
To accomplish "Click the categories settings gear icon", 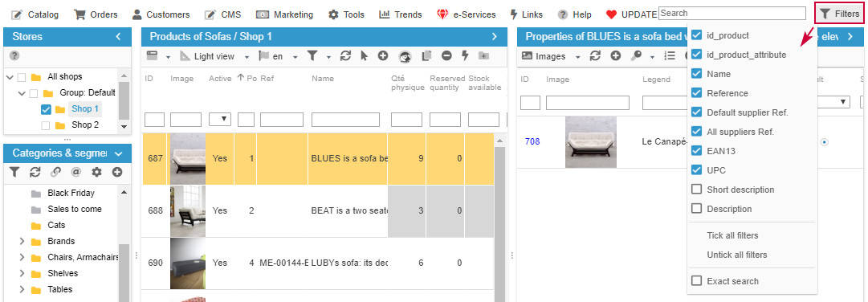I will pos(97,173).
